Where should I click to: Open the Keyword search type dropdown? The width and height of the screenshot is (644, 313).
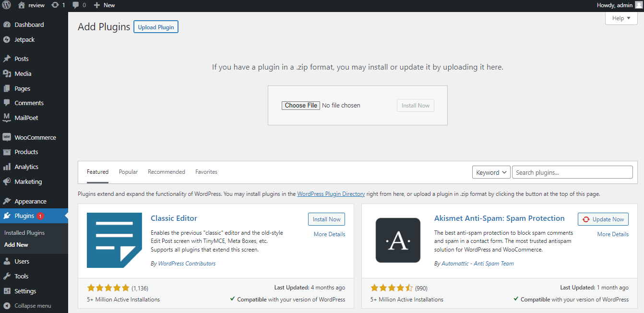click(491, 172)
